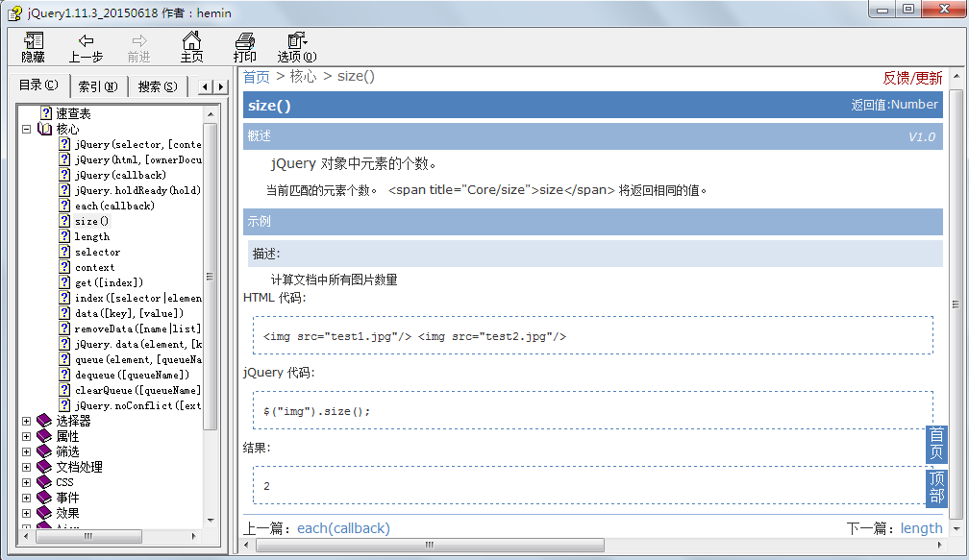Open the next article length link
Screen dimensions: 969x560
pyautogui.click(x=921, y=528)
